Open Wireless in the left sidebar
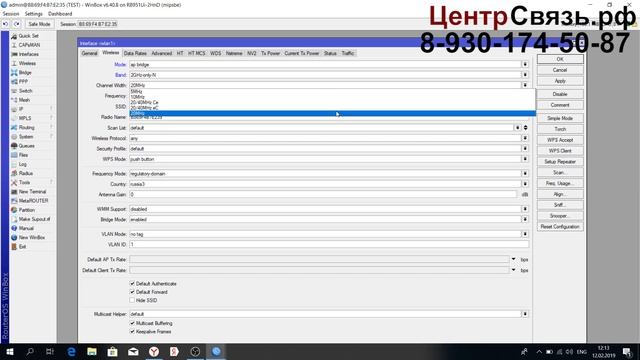The height and width of the screenshot is (360, 640). [x=27, y=63]
